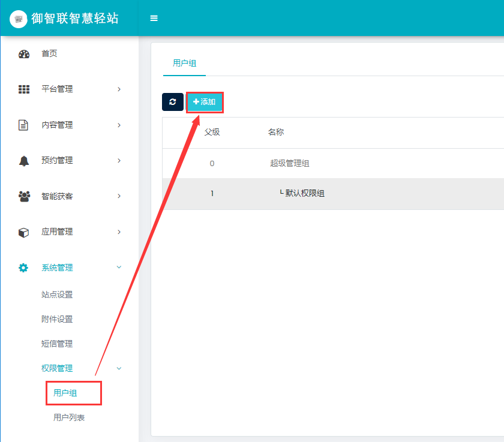Switch to the 用户组 tab

coord(184,63)
